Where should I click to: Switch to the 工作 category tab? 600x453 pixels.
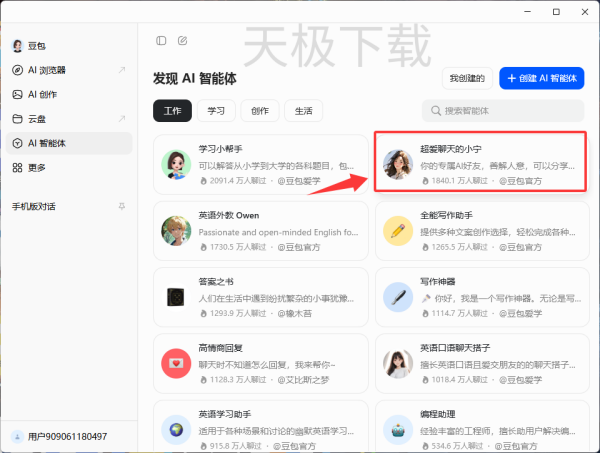pyautogui.click(x=172, y=111)
